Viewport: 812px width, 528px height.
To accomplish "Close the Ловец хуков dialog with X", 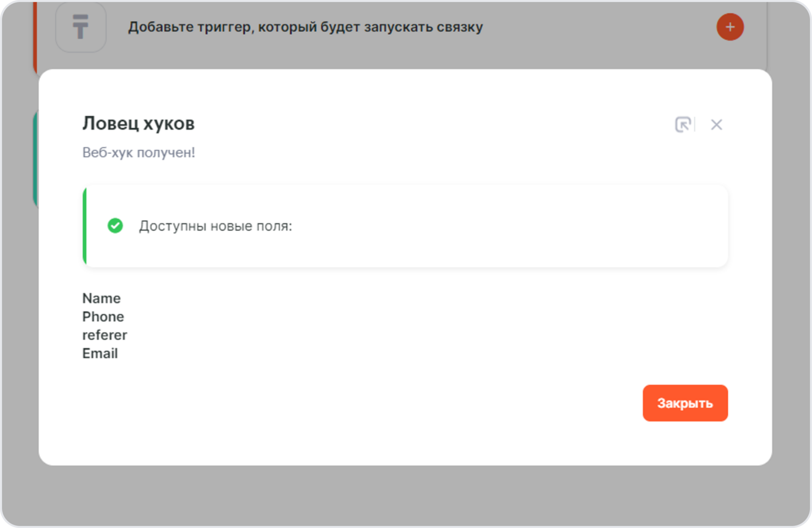I will click(x=716, y=124).
